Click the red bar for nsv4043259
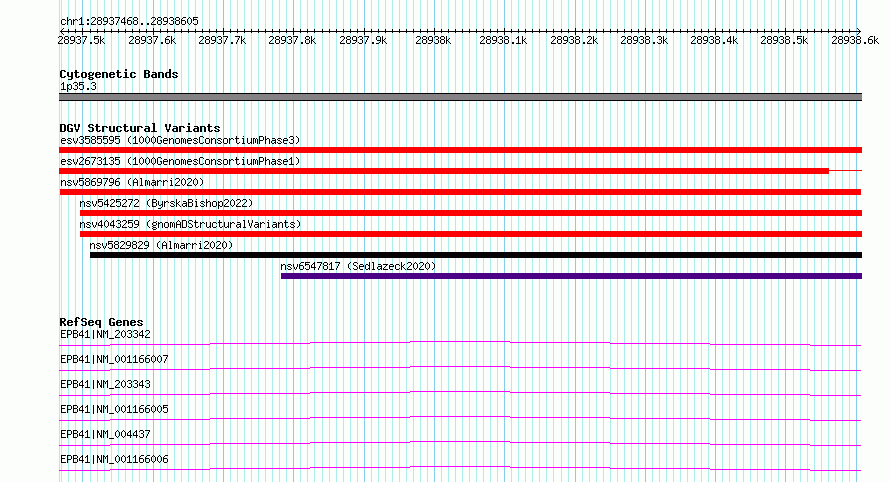Image resolution: width=890 pixels, height=482 pixels. (471, 234)
